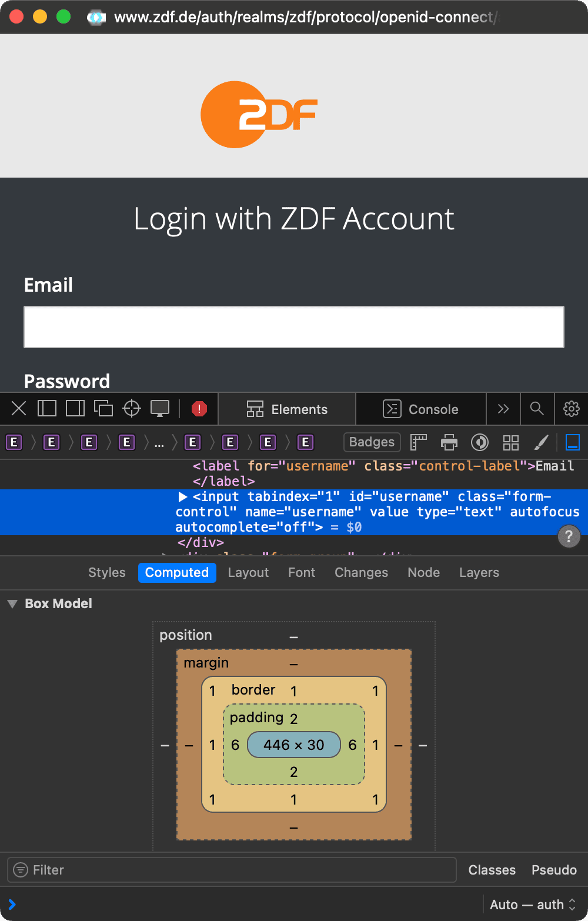Image resolution: width=588 pixels, height=921 pixels.
Task: Switch to the Console tab
Action: pos(421,409)
